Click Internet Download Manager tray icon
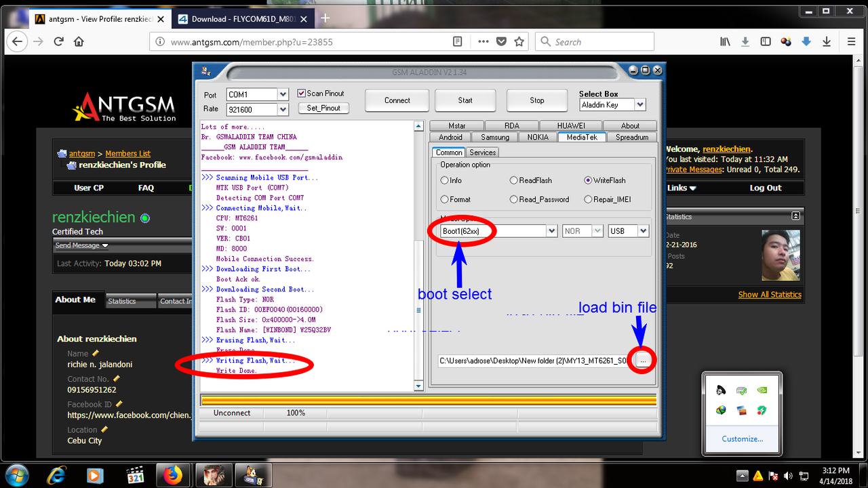The image size is (868, 488). coord(722,411)
